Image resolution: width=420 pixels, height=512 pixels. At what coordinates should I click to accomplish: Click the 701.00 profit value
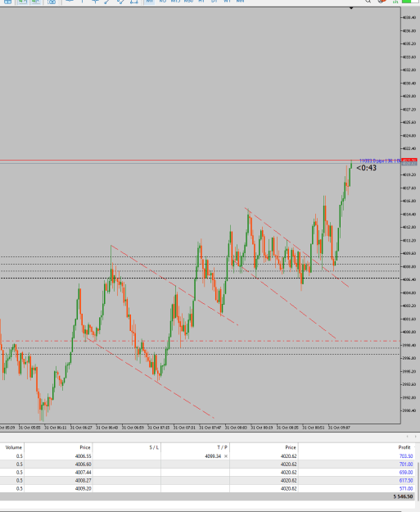coord(406,464)
